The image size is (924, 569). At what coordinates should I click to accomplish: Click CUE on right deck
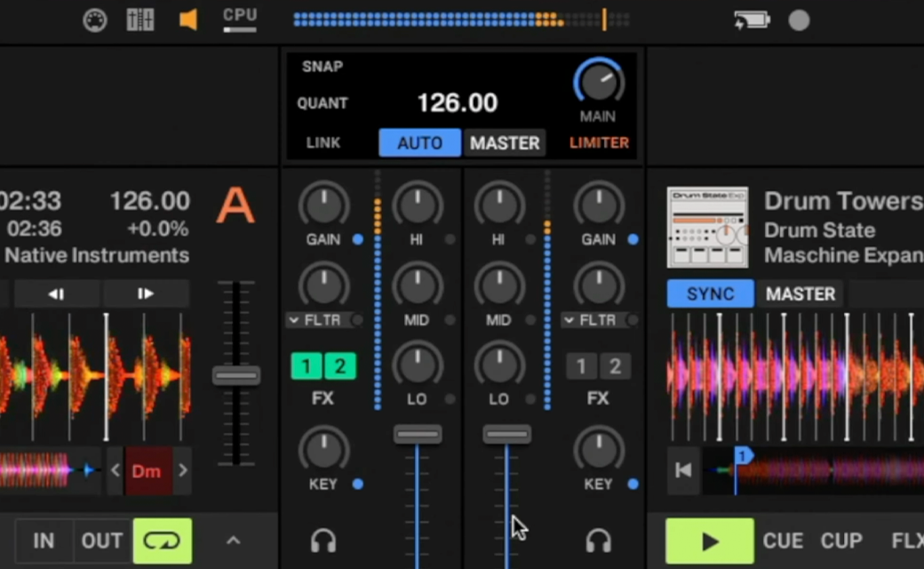click(x=783, y=541)
